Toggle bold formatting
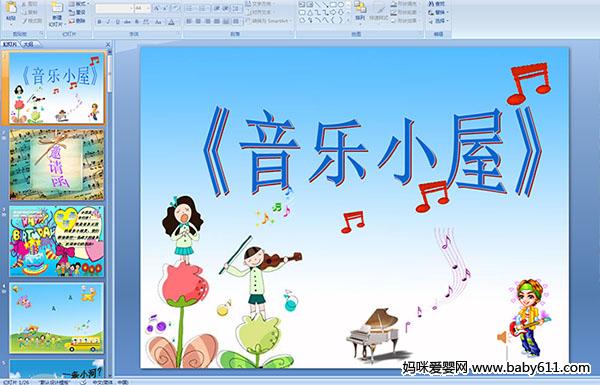Screen dimensions: 600x385 (99, 22)
